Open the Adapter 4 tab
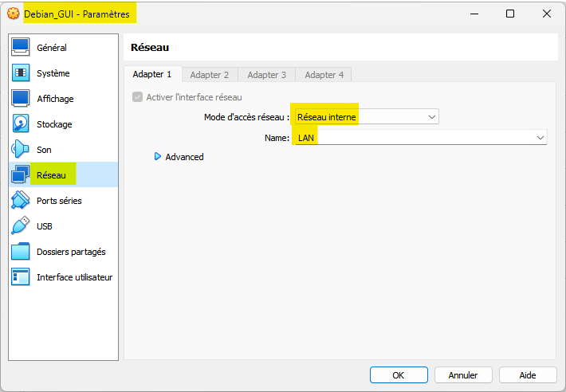Screen dimensions: 566x392 point(324,75)
